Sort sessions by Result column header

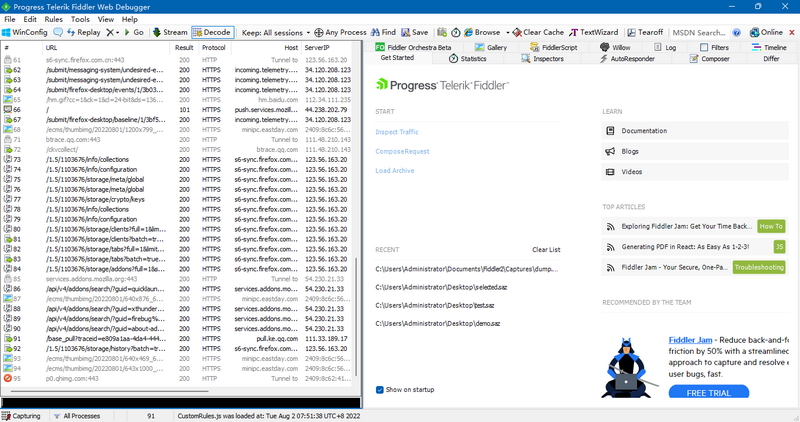184,47
